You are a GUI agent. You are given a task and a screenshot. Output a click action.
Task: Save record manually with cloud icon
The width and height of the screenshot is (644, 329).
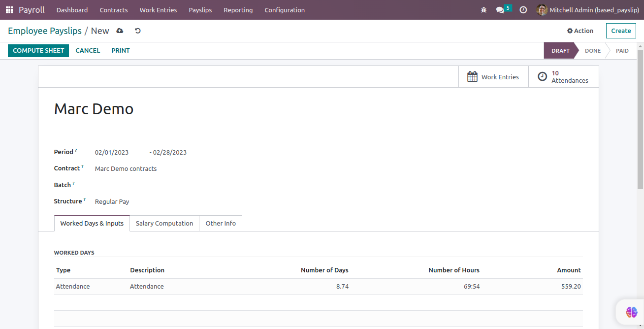(120, 31)
